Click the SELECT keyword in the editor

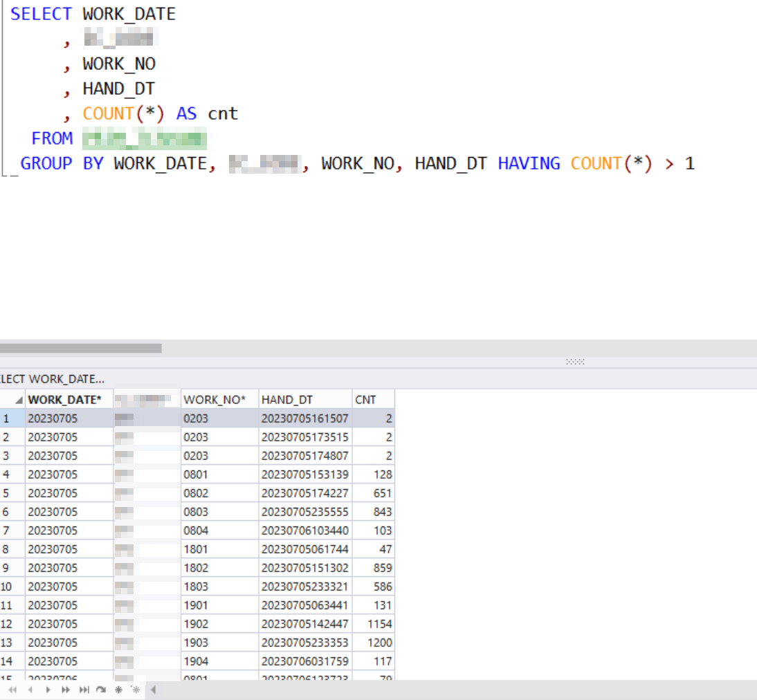click(x=41, y=14)
